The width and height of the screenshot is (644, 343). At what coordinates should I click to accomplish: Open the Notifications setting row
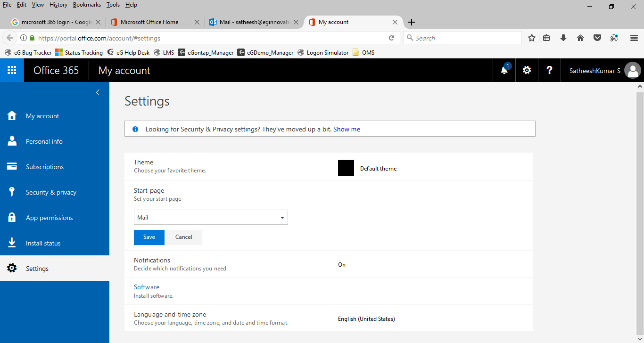coord(329,264)
